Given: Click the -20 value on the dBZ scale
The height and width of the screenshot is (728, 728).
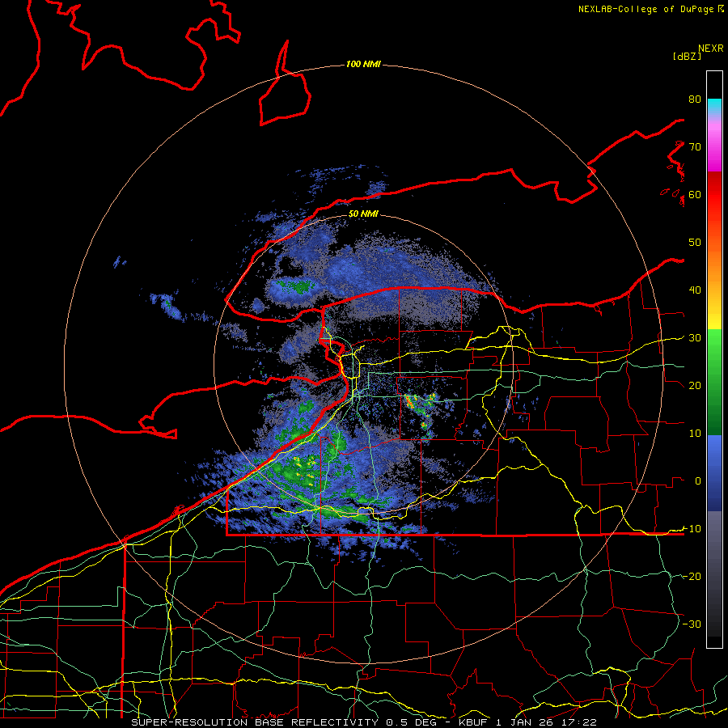Looking at the screenshot, I should (x=692, y=577).
